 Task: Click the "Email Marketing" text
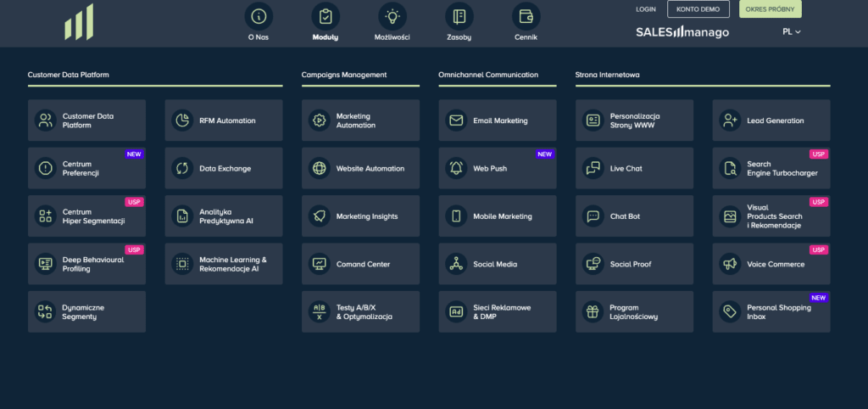500,120
